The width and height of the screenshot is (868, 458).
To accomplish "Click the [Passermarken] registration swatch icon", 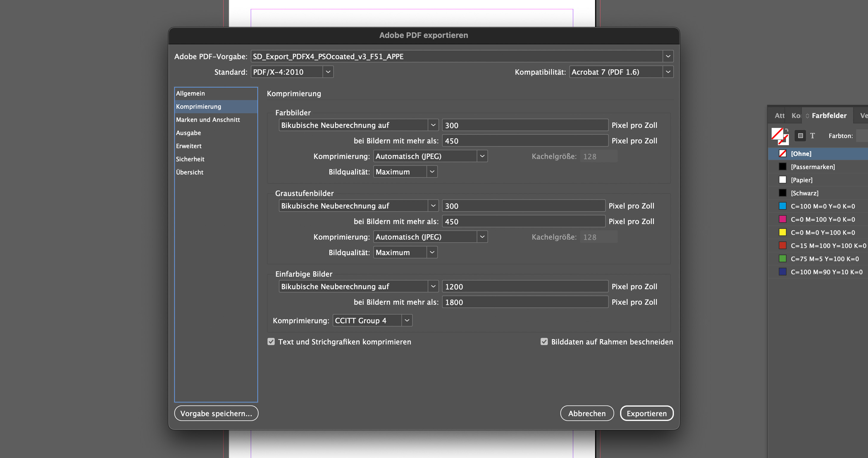I will pos(783,167).
